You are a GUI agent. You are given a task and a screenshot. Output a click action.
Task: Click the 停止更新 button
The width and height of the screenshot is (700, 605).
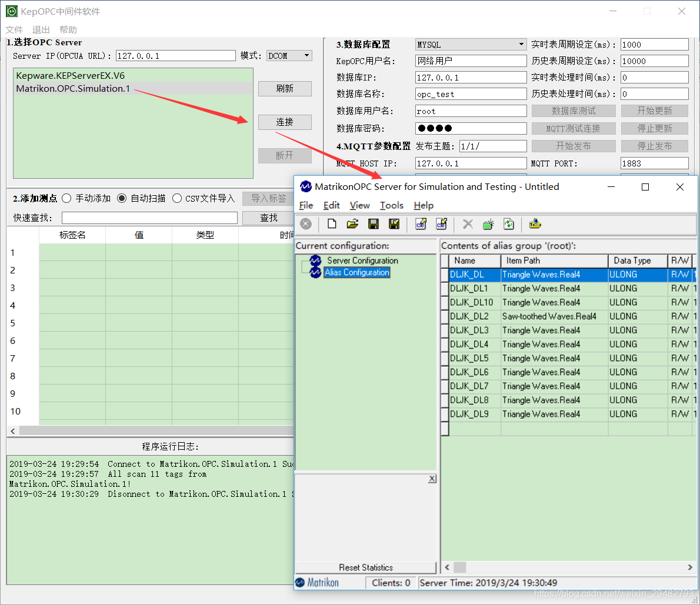coord(655,129)
